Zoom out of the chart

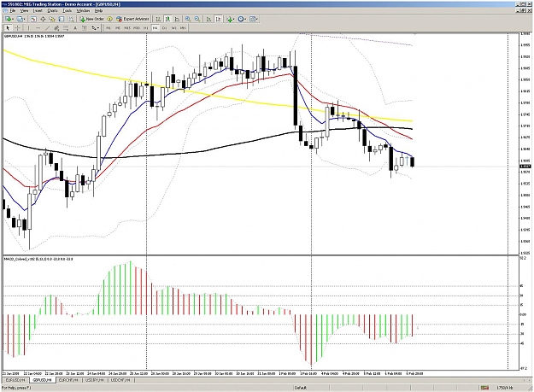[197, 19]
